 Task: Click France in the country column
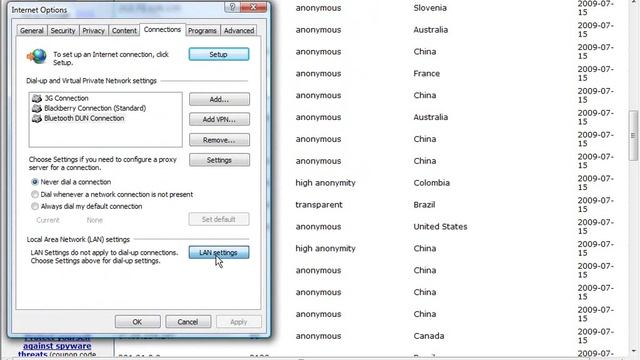tap(427, 73)
